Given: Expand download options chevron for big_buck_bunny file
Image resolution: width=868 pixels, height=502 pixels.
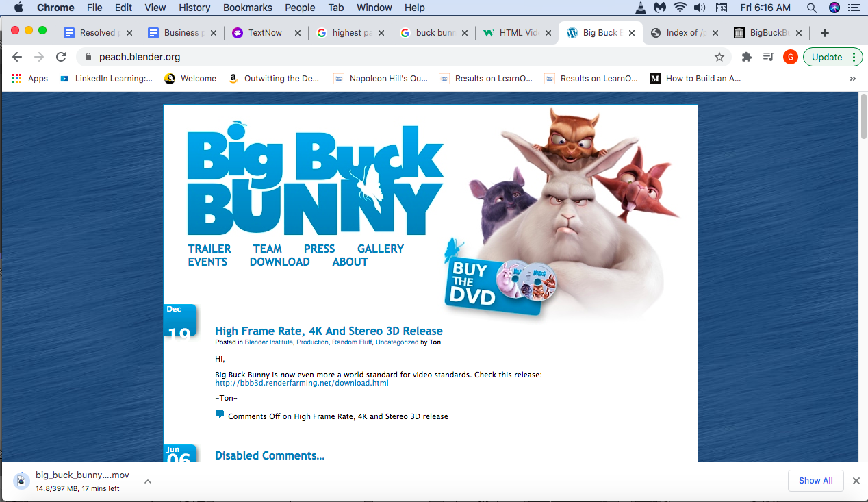Looking at the screenshot, I should [x=148, y=481].
